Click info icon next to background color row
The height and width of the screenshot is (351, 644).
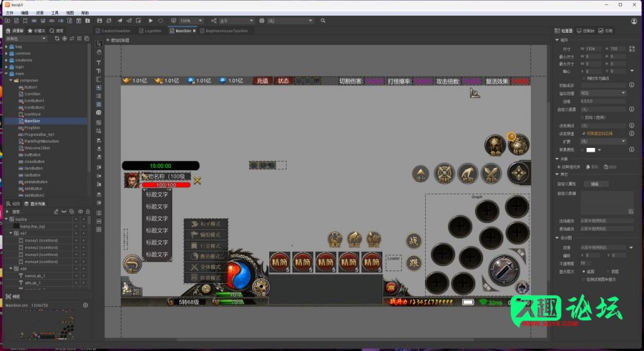(x=631, y=150)
